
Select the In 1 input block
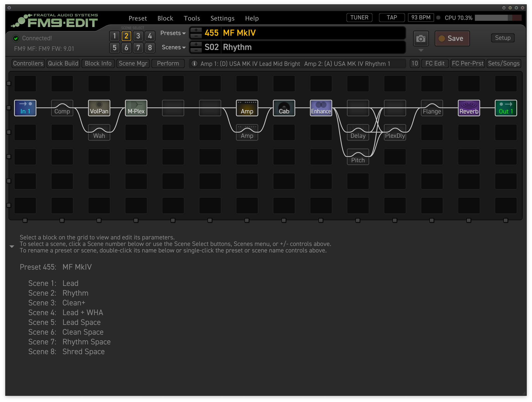25,108
